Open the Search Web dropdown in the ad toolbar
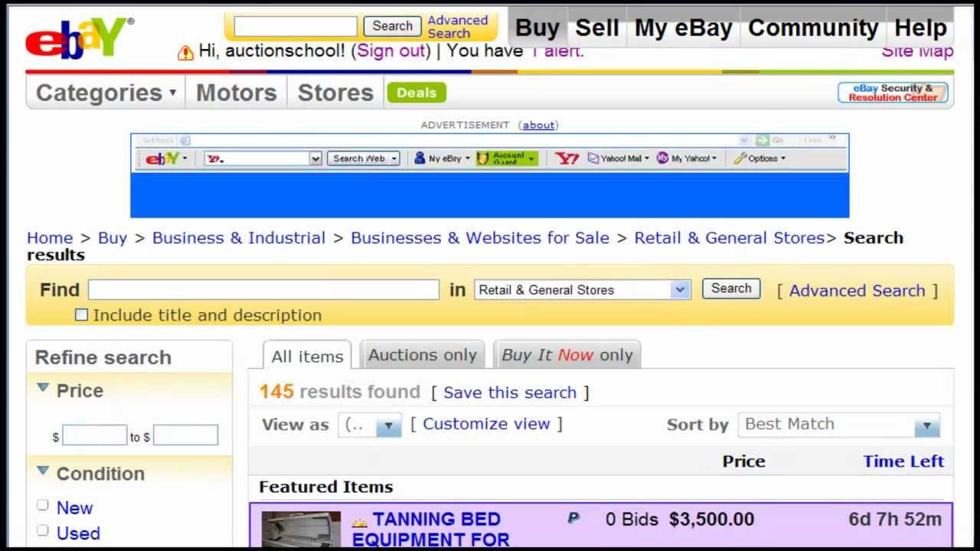The image size is (980, 551). click(x=394, y=158)
